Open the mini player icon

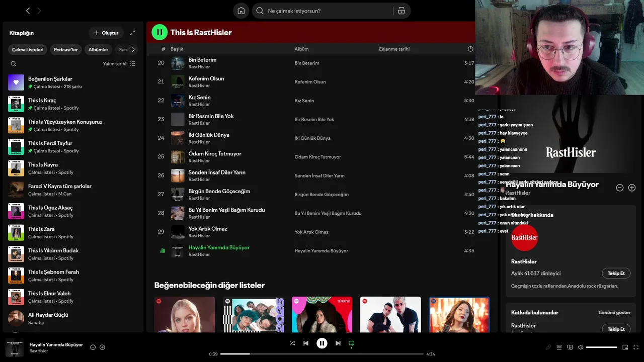(625, 347)
